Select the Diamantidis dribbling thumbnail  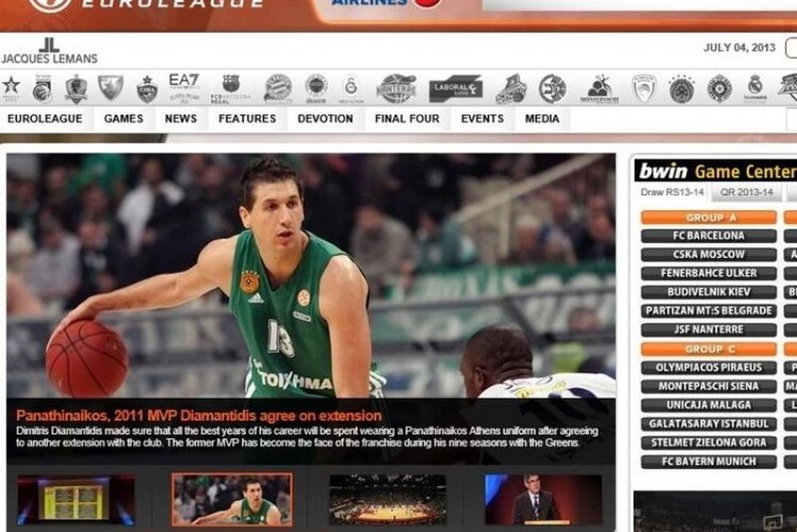[232, 499]
